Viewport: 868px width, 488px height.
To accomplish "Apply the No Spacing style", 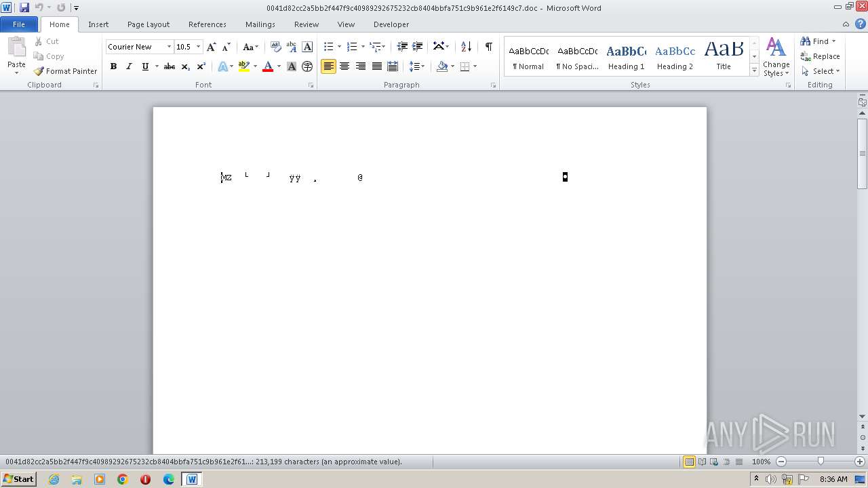I will point(577,57).
